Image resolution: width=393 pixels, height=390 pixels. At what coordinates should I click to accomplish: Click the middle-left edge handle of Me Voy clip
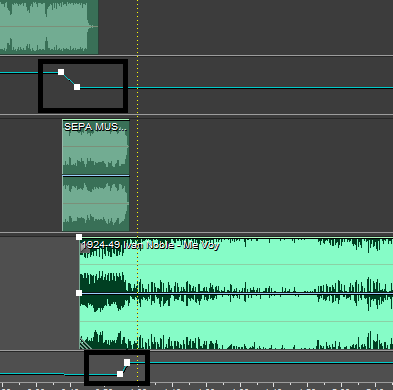79,293
